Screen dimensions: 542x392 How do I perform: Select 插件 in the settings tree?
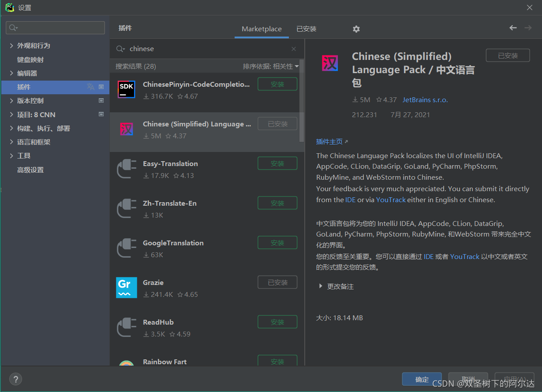[x=55, y=87]
